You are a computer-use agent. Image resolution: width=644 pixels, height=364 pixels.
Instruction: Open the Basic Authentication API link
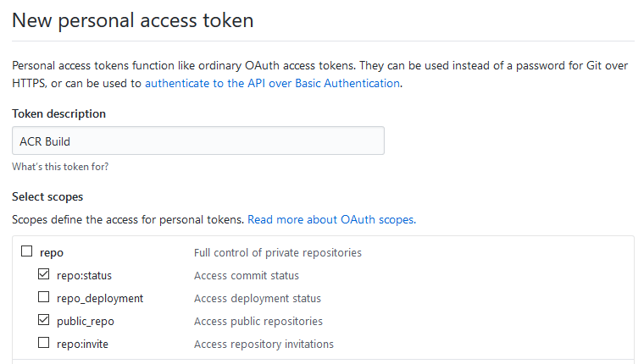point(272,83)
